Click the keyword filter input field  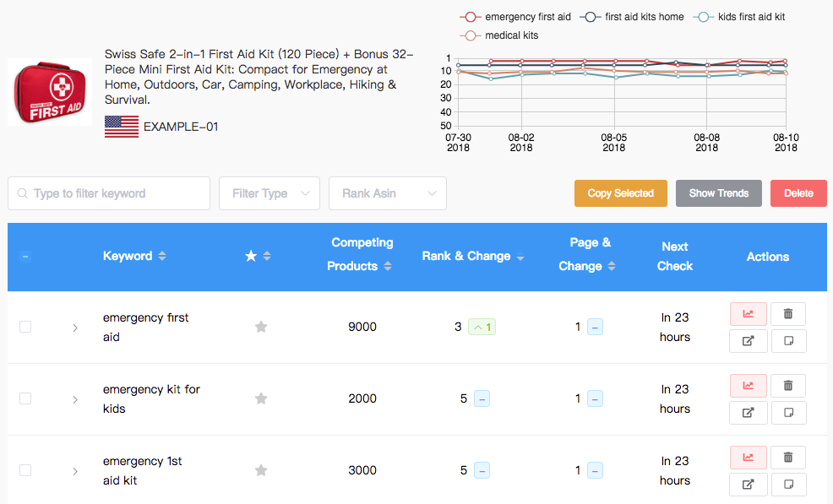click(x=109, y=193)
